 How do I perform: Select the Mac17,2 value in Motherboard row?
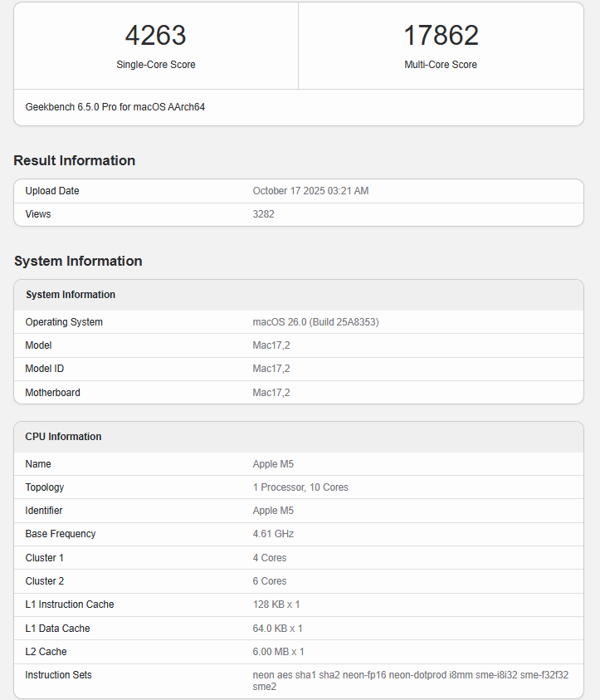click(x=271, y=393)
